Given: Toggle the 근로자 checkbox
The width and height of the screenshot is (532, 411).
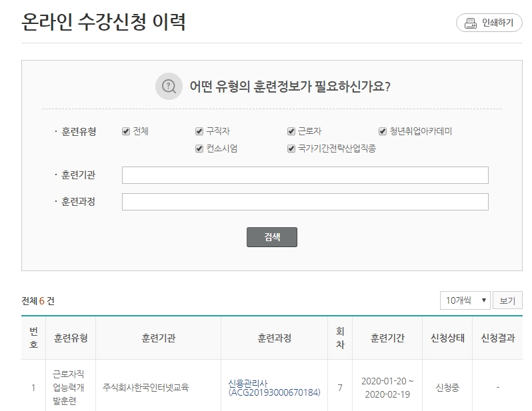Looking at the screenshot, I should coord(291,131).
